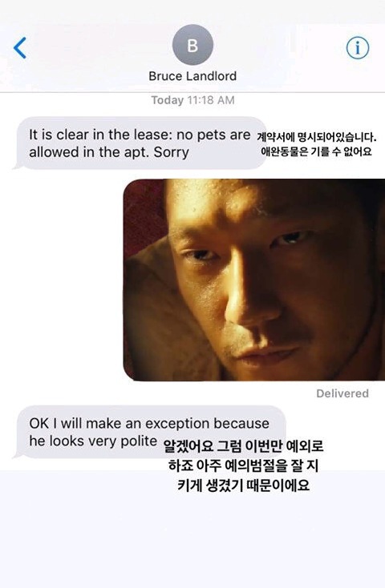Tap the tail of the first gray bubble
Viewport: 385px width, 588px height.
17,166
